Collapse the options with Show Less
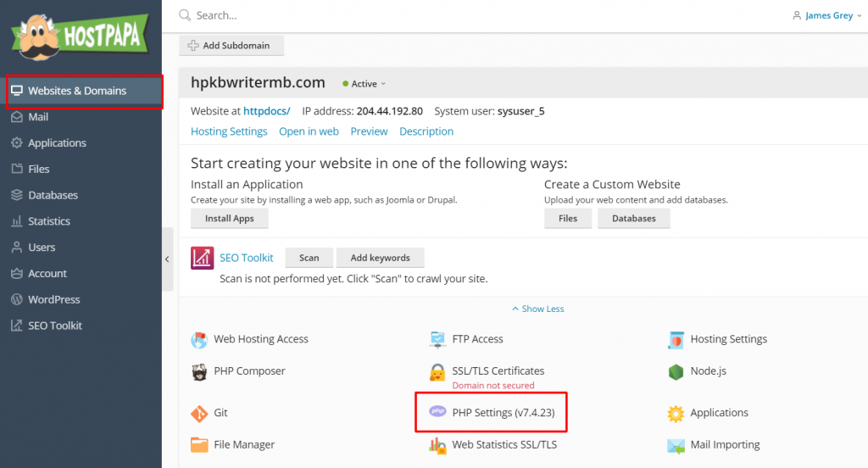Screen dimensions: 868x468 coord(538,309)
